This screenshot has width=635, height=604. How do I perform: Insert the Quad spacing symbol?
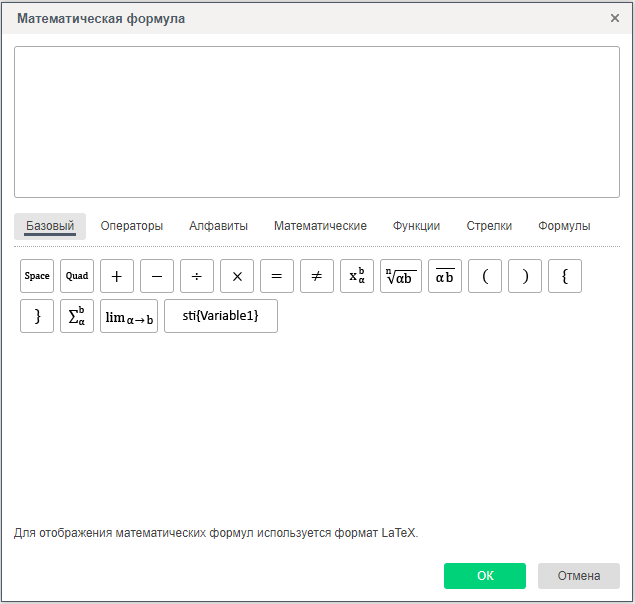point(77,276)
